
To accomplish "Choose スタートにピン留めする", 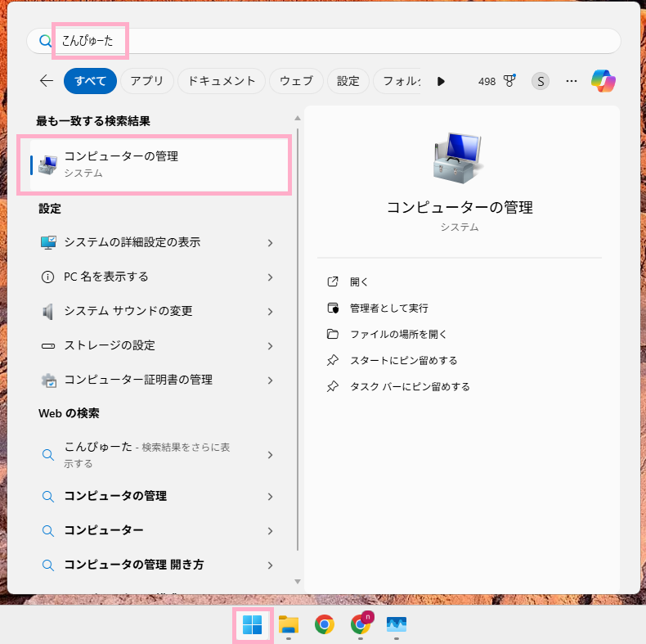I will coord(404,360).
